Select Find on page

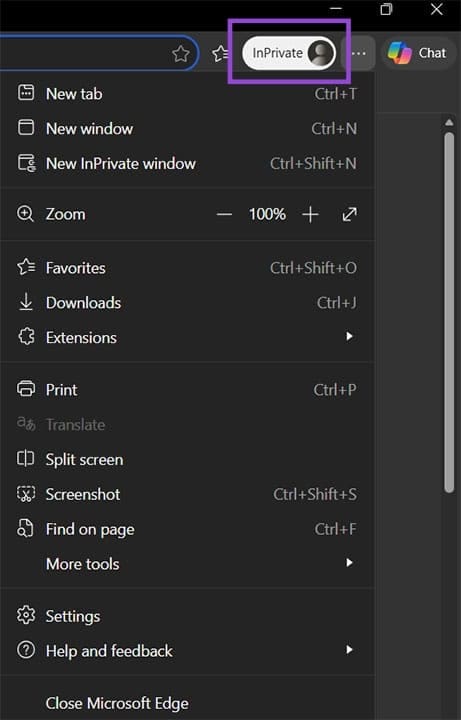(x=186, y=529)
